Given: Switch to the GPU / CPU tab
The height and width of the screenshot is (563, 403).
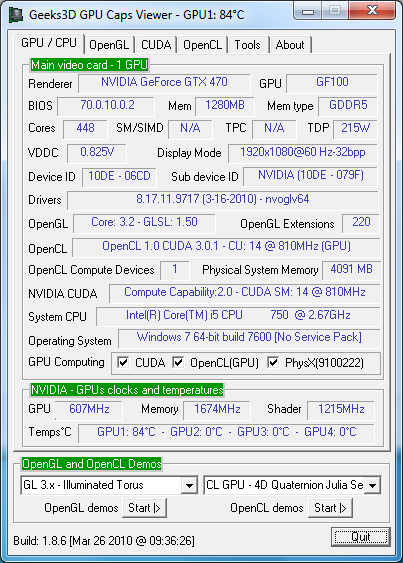Looking at the screenshot, I should [x=49, y=43].
